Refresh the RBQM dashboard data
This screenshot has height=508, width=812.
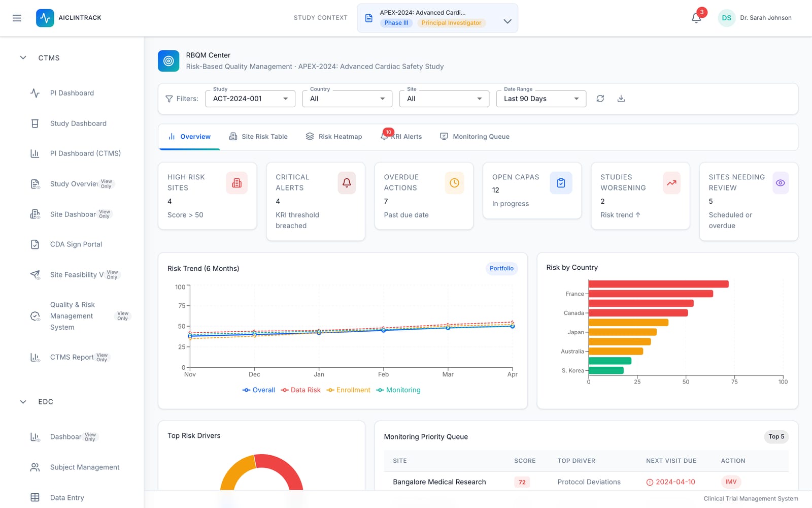[x=600, y=99]
